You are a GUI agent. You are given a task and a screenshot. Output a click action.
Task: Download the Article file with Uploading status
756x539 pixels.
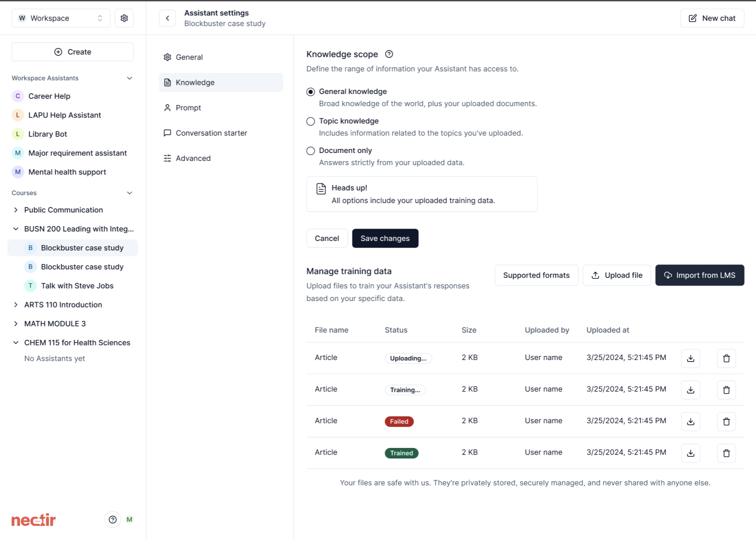(x=690, y=358)
